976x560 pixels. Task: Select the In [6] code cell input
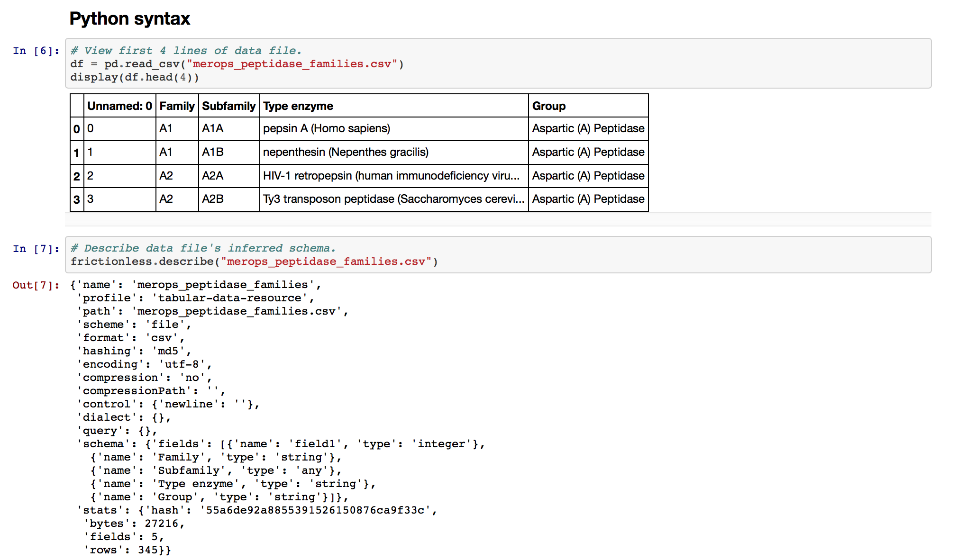pyautogui.click(x=498, y=63)
